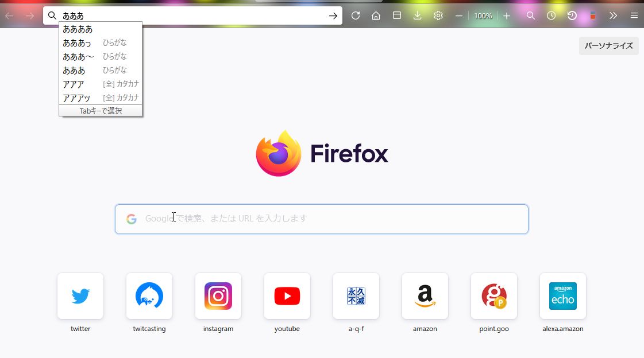Viewport: 644px width, 358px height.
Task: Open history via the clock icon
Action: pos(552,16)
